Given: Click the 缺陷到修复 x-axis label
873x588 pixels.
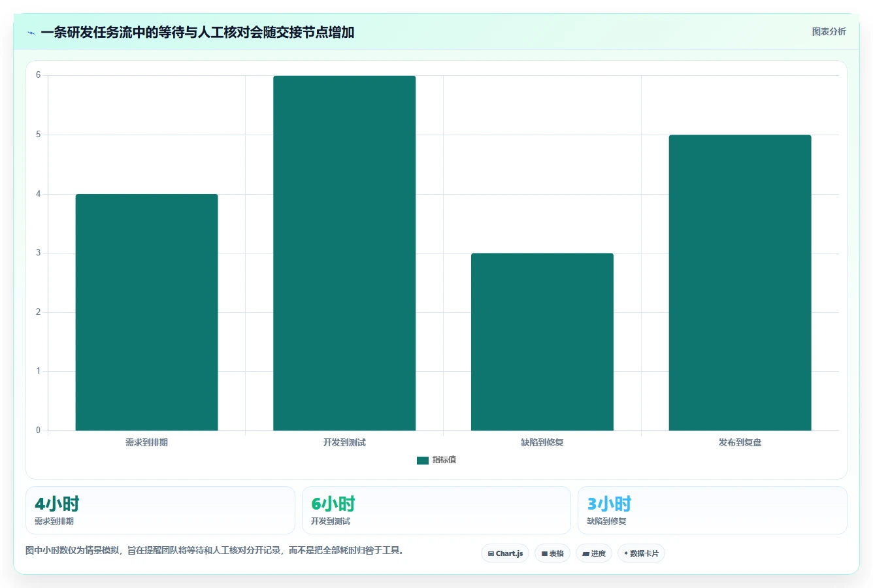Looking at the screenshot, I should point(542,442).
